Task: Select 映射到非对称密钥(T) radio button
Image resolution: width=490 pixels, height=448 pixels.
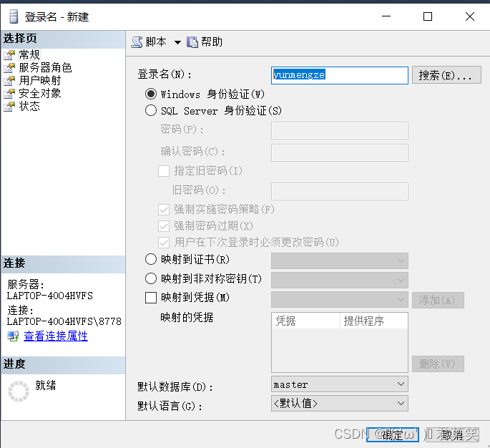Action: click(x=151, y=278)
